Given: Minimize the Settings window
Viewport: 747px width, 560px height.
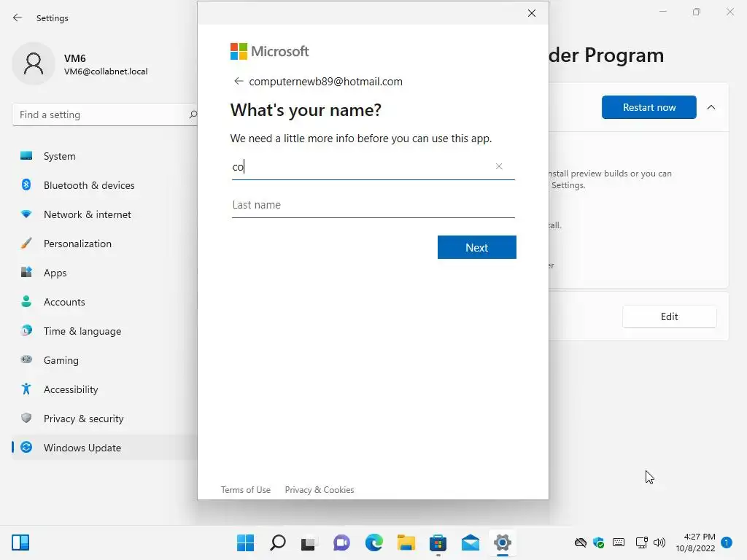Looking at the screenshot, I should 662,12.
